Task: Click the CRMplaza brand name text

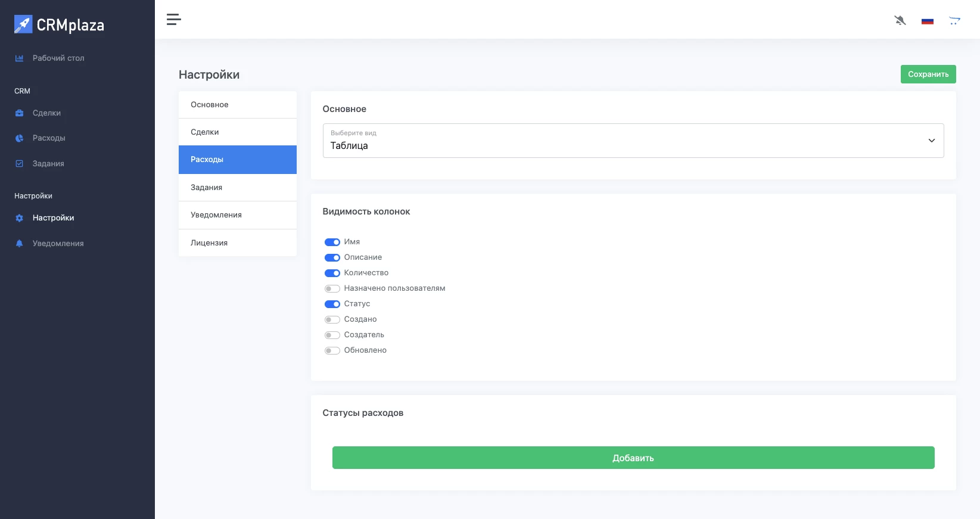Action: 70,25
